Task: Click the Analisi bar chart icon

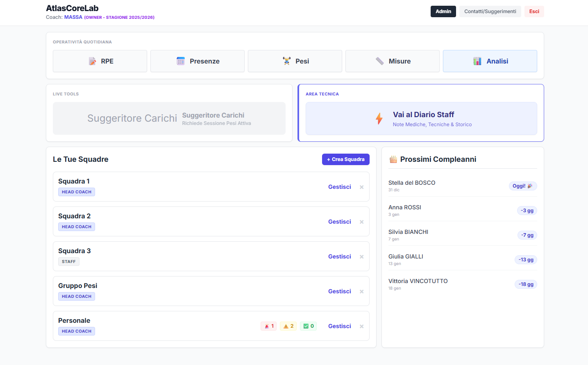Action: pos(477,61)
